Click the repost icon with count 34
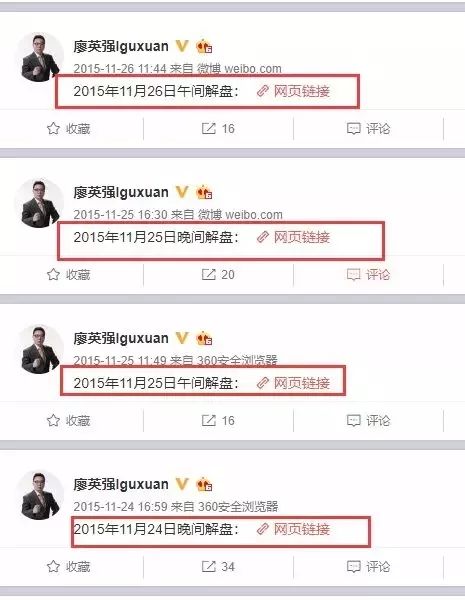Screen dimensions: 465x600 tap(209, 566)
